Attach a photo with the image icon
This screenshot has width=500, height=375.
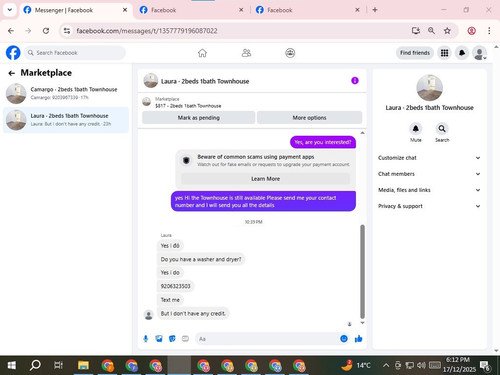(159, 339)
